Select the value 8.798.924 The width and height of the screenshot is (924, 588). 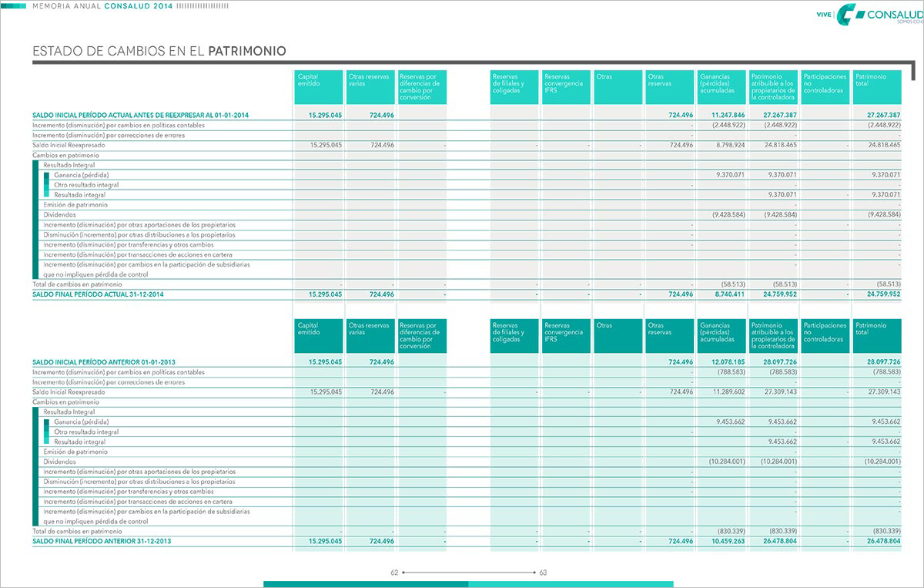pyautogui.click(x=730, y=145)
